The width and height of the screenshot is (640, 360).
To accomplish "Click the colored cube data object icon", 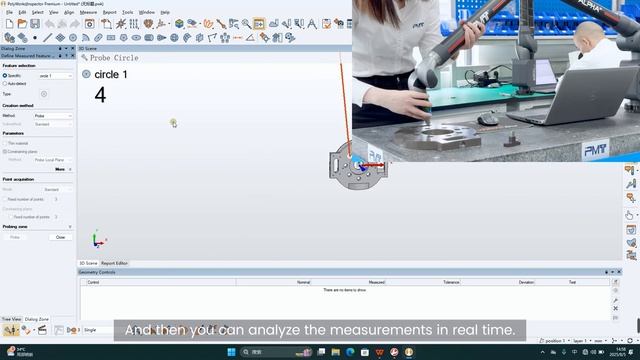I will (x=179, y=24).
